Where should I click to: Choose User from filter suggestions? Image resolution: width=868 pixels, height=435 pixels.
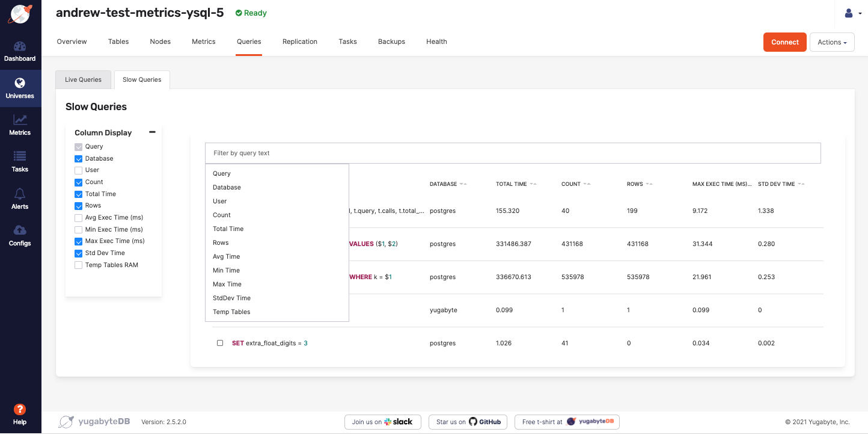click(277, 201)
